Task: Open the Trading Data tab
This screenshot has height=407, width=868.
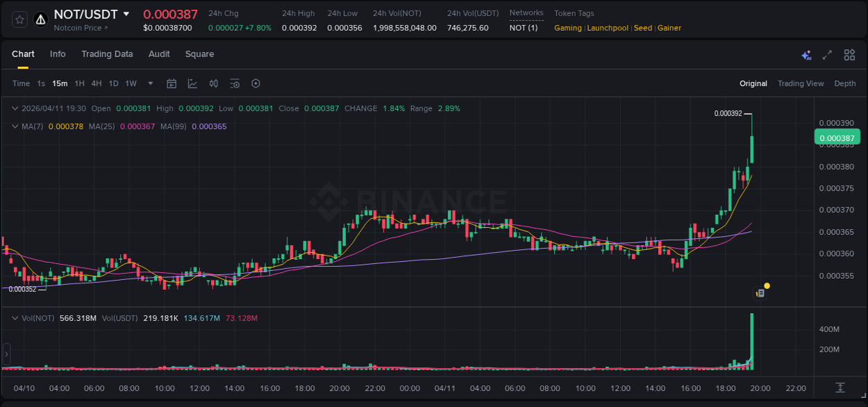Action: 107,54
